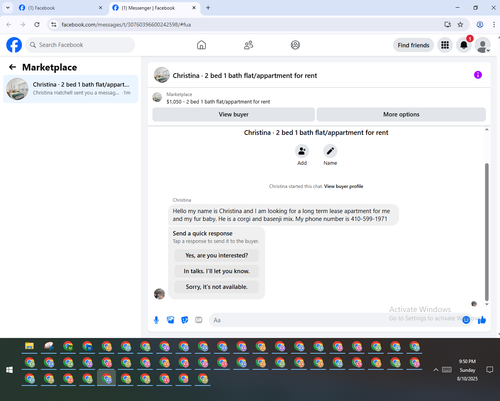
Task: Click the chat scroll-up arrow
Action: [487, 129]
